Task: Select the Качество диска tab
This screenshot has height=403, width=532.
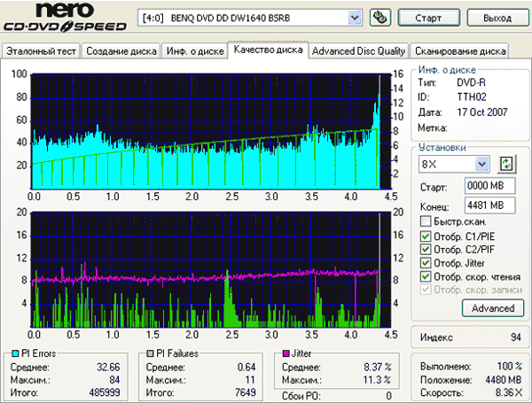Action: tap(268, 50)
